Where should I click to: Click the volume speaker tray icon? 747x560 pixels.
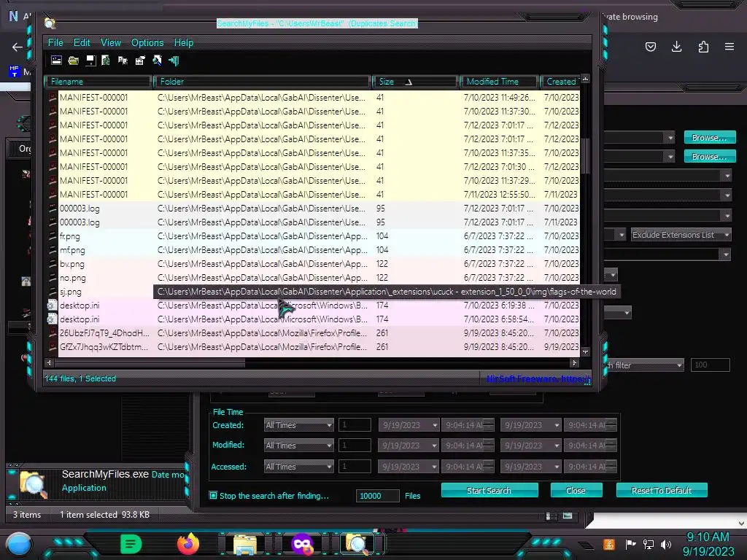666,544
